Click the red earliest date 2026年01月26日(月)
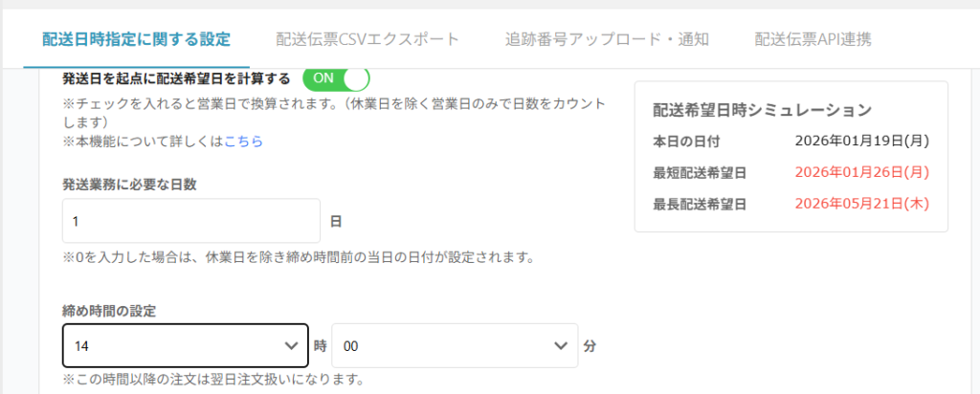The width and height of the screenshot is (980, 394). click(x=862, y=172)
